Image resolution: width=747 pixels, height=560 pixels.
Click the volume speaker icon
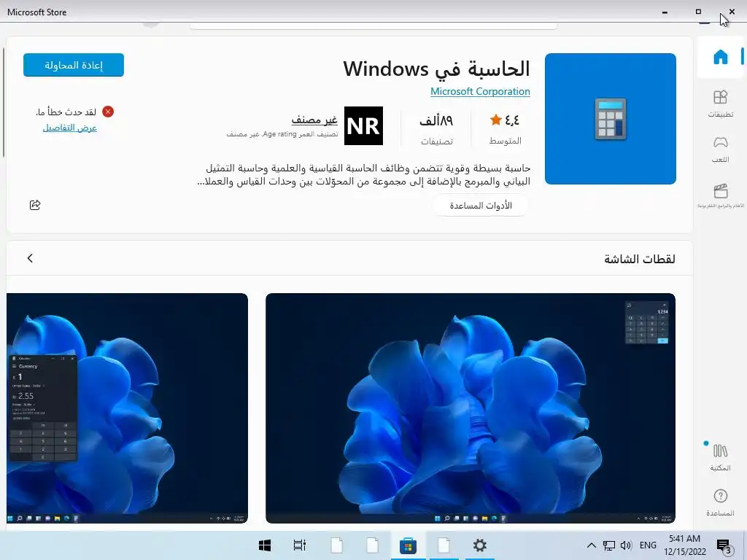pos(626,545)
